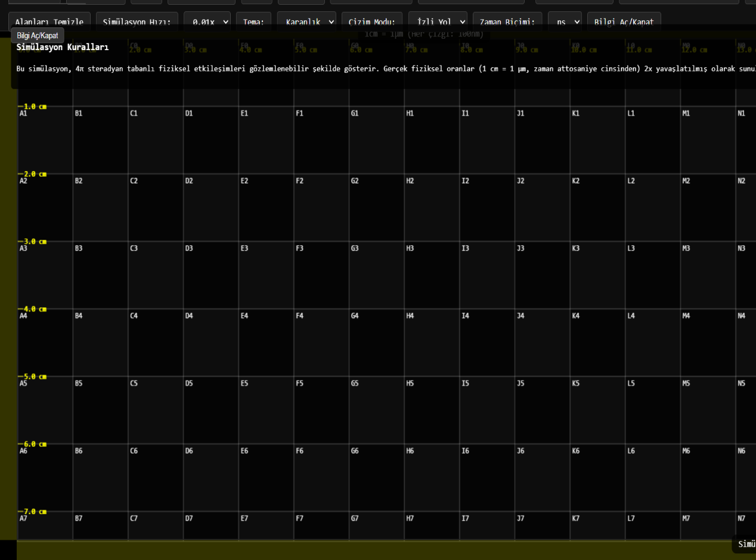Select grid cell G4
The image size is (756, 560).
[377, 343]
